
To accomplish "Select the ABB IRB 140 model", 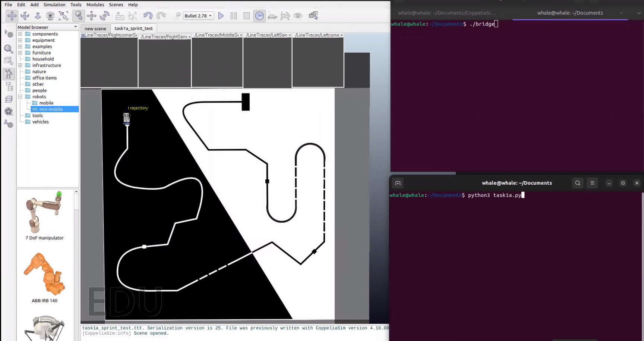I will [44, 278].
